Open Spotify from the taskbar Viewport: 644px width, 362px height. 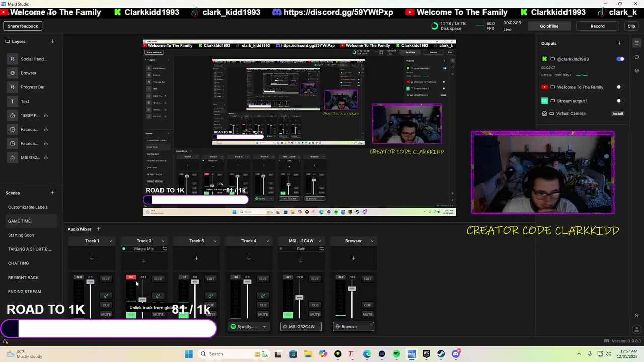[397, 354]
